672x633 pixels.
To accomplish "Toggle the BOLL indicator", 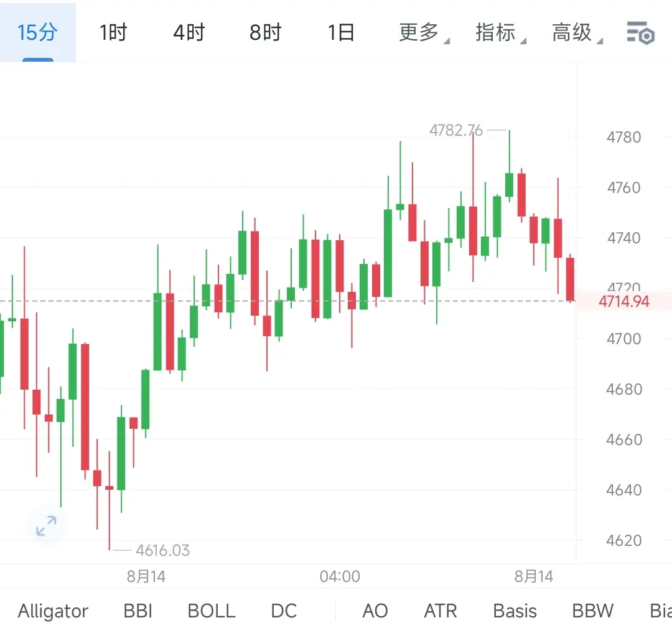I will click(212, 611).
